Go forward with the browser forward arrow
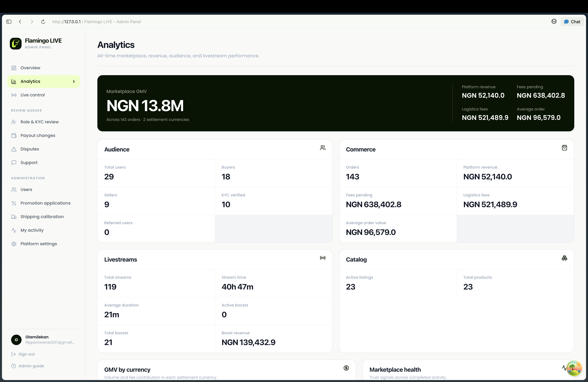The height and width of the screenshot is (382, 588). click(32, 22)
